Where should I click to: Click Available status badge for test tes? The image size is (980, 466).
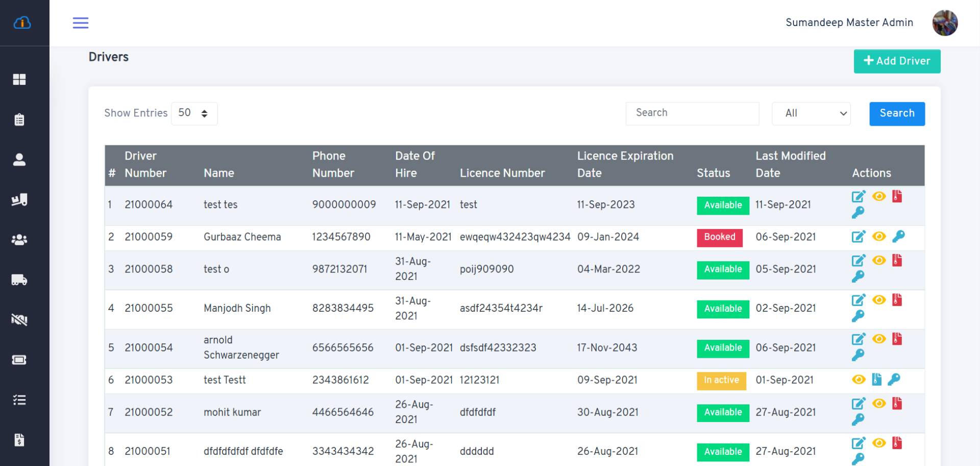pyautogui.click(x=723, y=205)
